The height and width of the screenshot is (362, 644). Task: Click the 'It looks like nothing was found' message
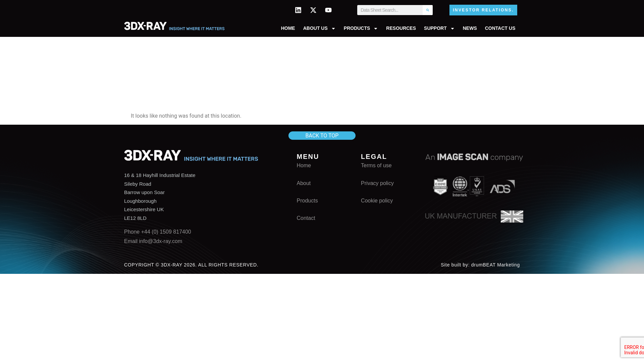pyautogui.click(x=186, y=116)
